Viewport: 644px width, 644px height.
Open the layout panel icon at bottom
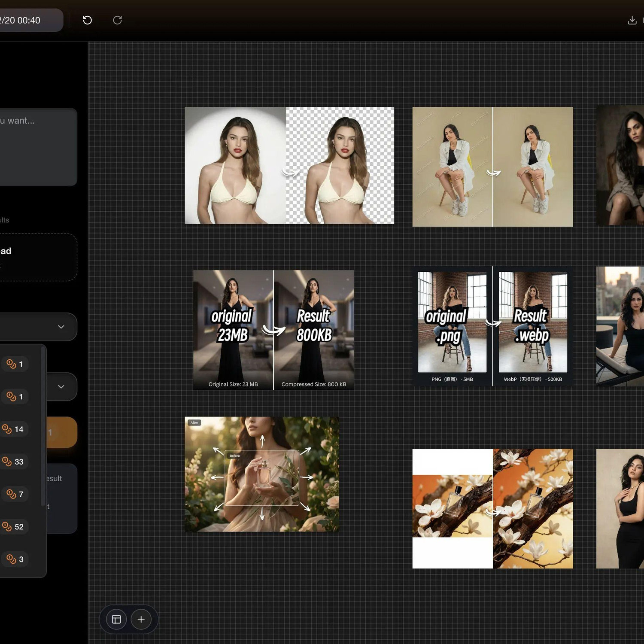116,619
